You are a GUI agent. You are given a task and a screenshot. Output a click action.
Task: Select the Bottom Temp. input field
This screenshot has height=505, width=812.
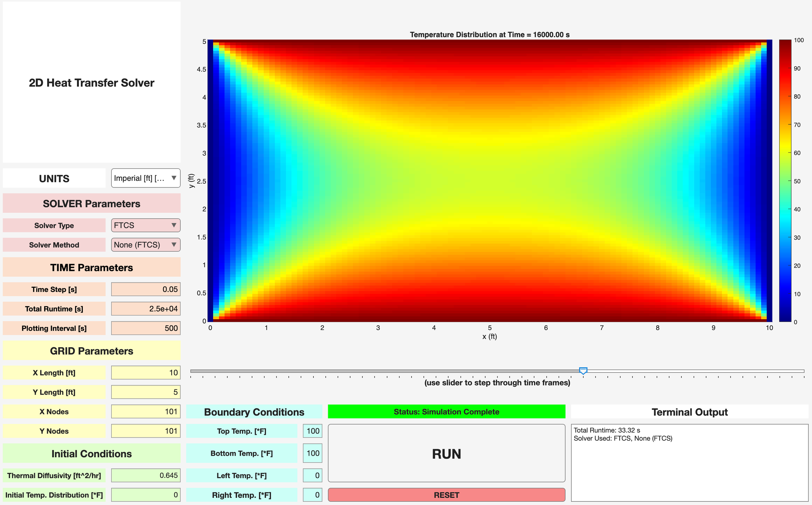coord(312,453)
